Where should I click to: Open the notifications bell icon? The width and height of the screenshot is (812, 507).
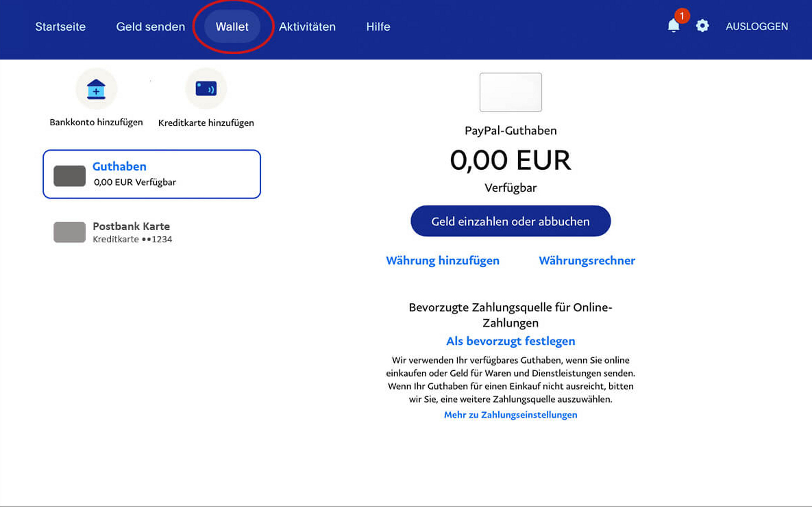tap(673, 26)
